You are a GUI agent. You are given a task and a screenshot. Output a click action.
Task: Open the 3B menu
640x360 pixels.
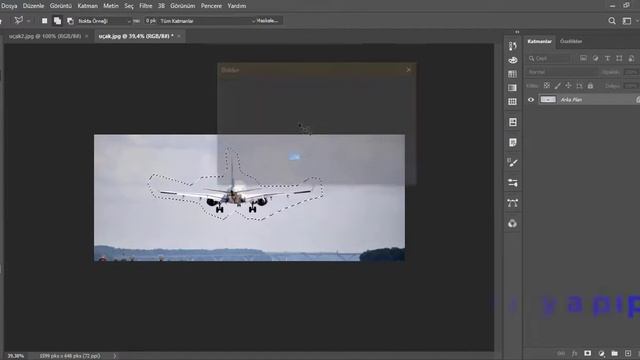click(x=161, y=6)
